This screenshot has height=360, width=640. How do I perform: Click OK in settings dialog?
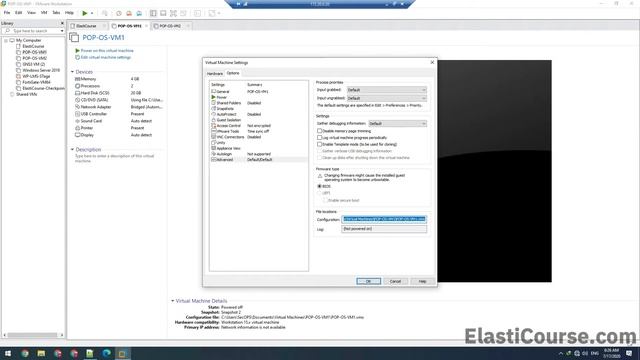point(368,281)
